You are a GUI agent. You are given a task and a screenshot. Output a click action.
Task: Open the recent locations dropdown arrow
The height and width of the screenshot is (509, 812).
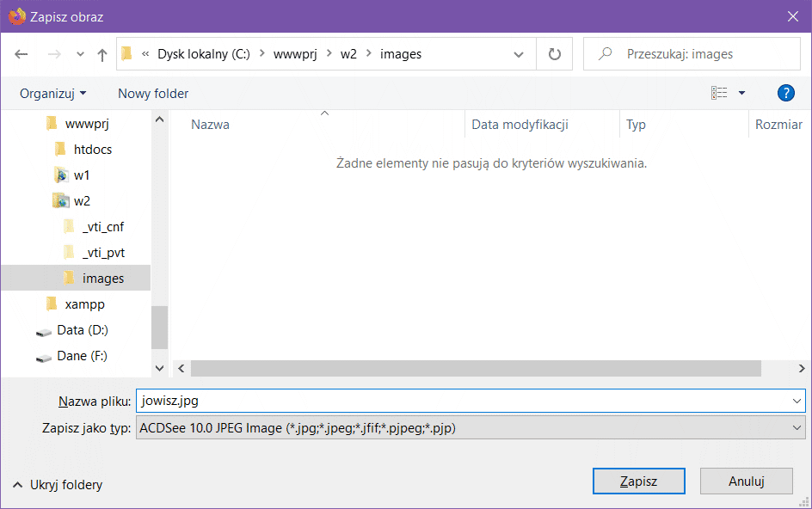coord(81,54)
